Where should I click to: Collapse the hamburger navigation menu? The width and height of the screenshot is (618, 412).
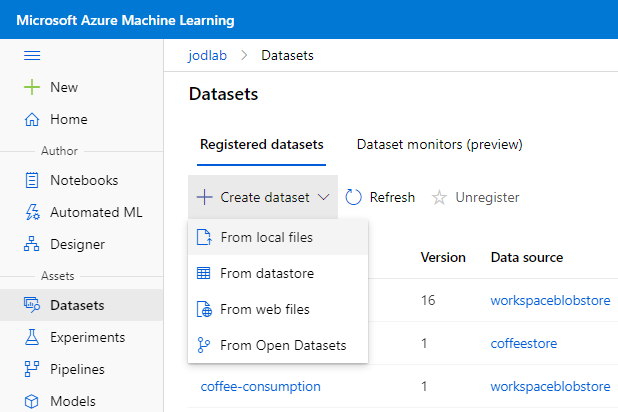click(x=31, y=56)
